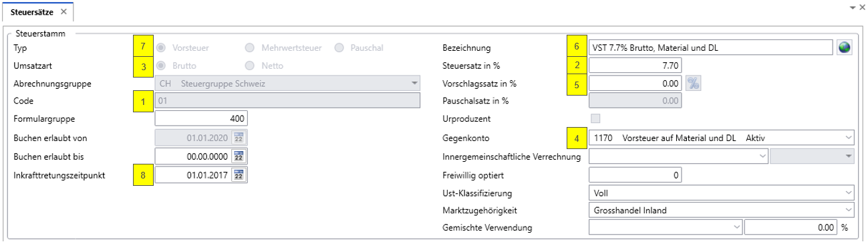Expand the Gegenkonto dropdown
The width and height of the screenshot is (868, 244).
point(848,138)
